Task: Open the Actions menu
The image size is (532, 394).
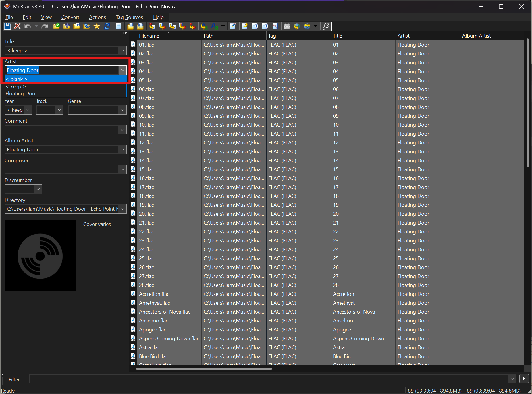Action: (x=97, y=17)
